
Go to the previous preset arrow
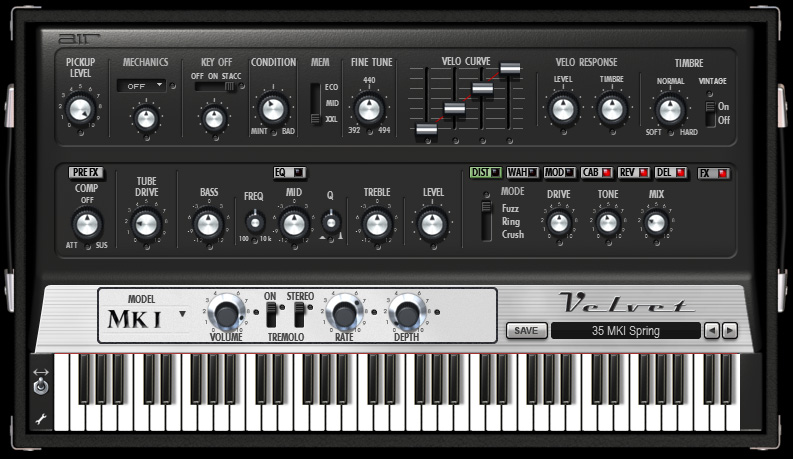coord(711,331)
